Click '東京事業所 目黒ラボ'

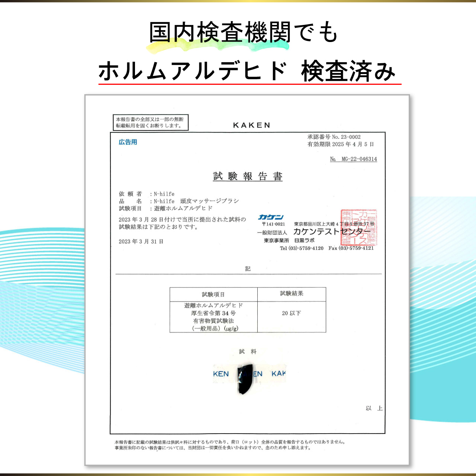point(289,241)
